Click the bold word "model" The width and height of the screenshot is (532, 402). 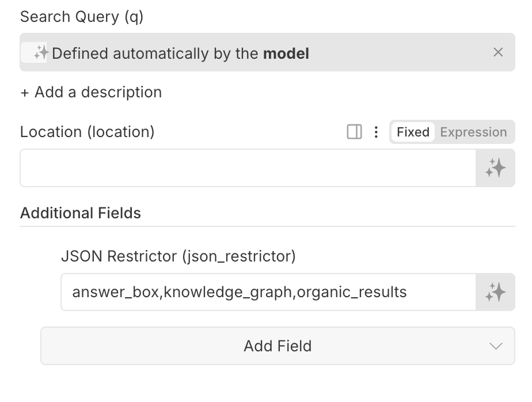click(286, 54)
